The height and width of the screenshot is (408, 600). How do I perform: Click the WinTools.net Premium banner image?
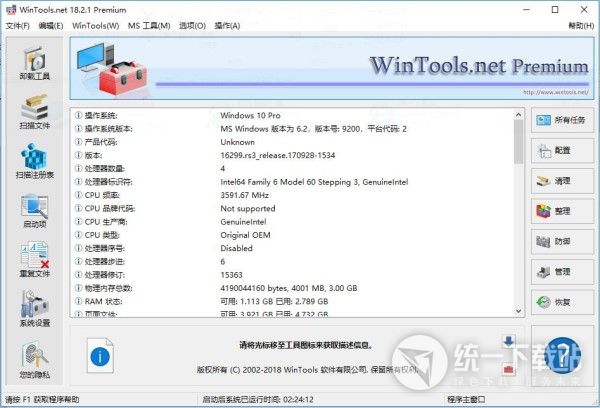click(332, 69)
